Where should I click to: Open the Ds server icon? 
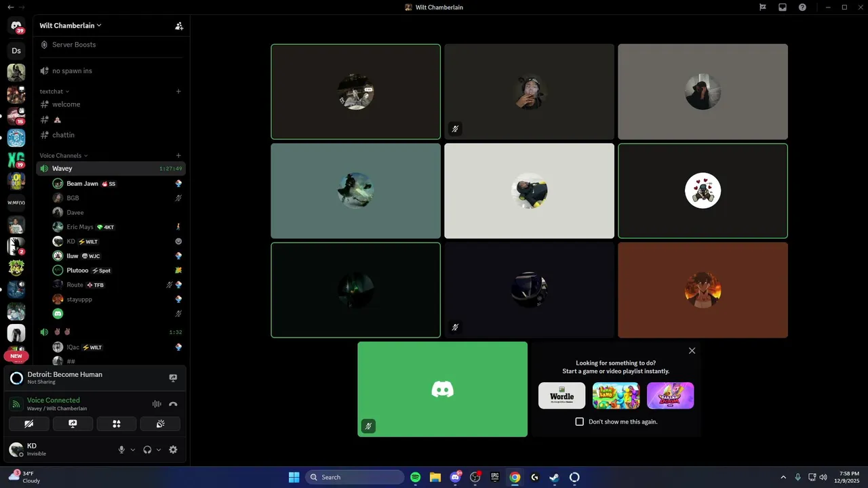[16, 51]
